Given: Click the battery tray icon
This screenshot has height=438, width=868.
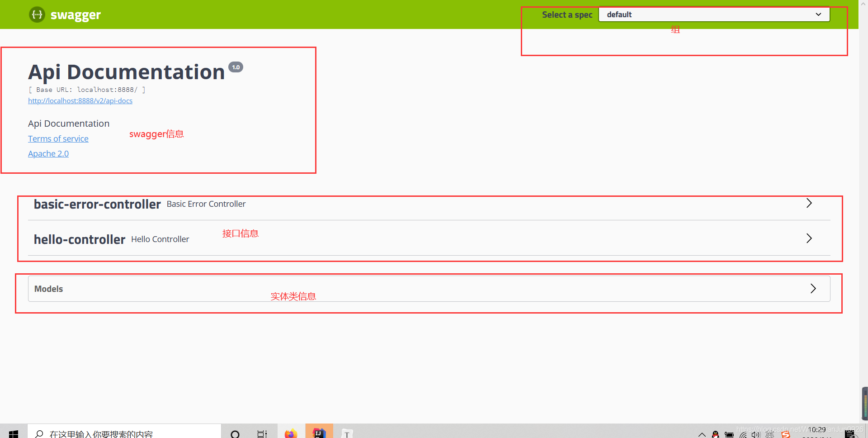Looking at the screenshot, I should 729,434.
